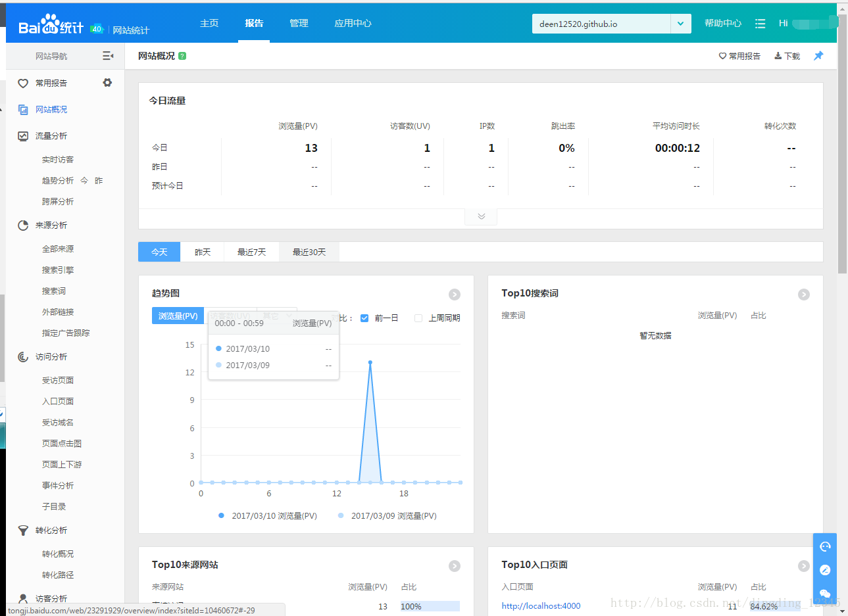Open the list menu icon beside 帮助中心
The image size is (848, 616).
tap(760, 24)
